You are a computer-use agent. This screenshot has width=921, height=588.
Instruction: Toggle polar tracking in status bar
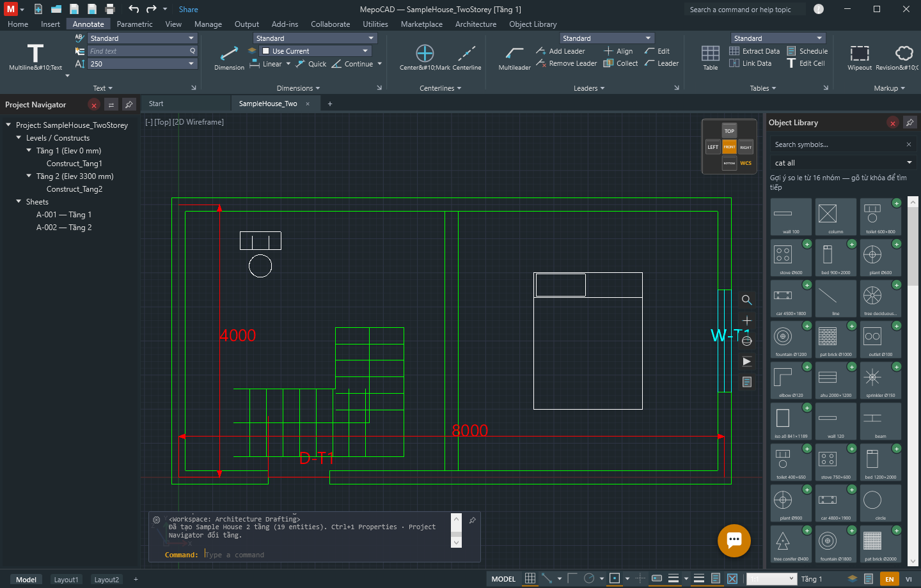point(589,578)
